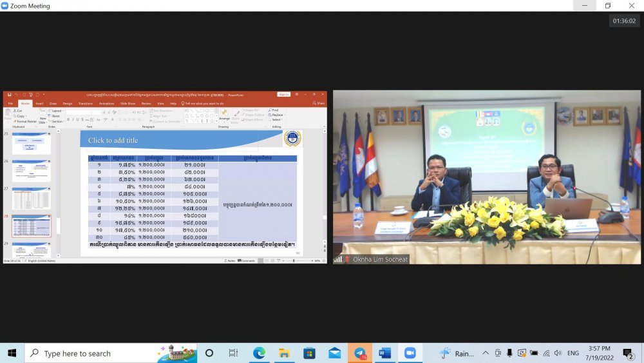This screenshot has height=363, width=644.
Task: Open the notification center icon
Action: [x=627, y=353]
